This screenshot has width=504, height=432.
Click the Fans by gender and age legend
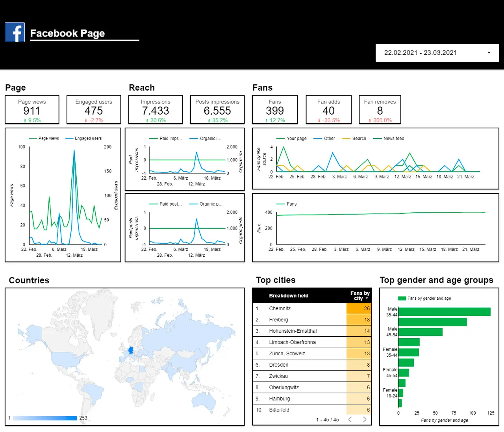click(424, 298)
